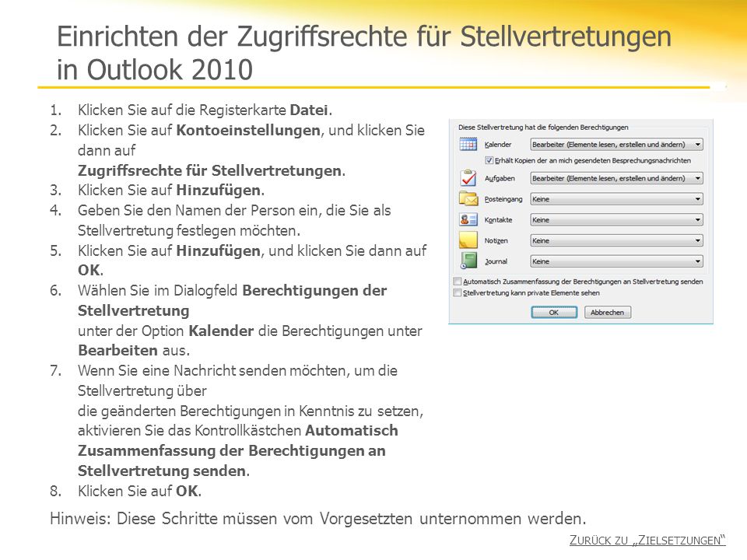The height and width of the screenshot is (560, 747).
Task: Click the Posteingang label text
Action: [503, 199]
